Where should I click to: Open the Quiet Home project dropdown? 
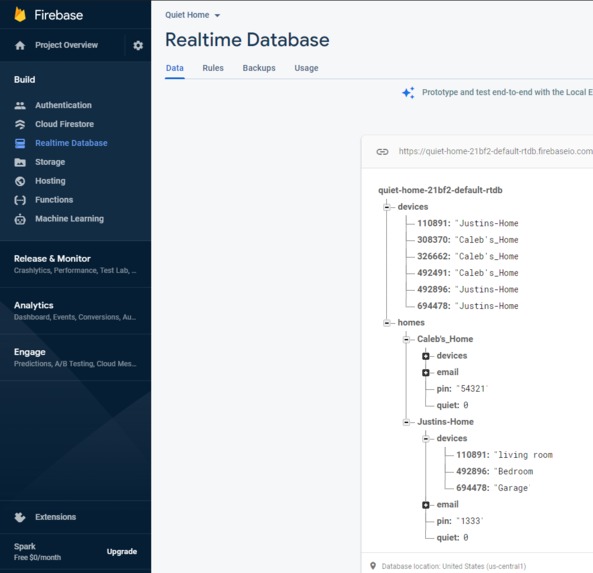pos(192,15)
